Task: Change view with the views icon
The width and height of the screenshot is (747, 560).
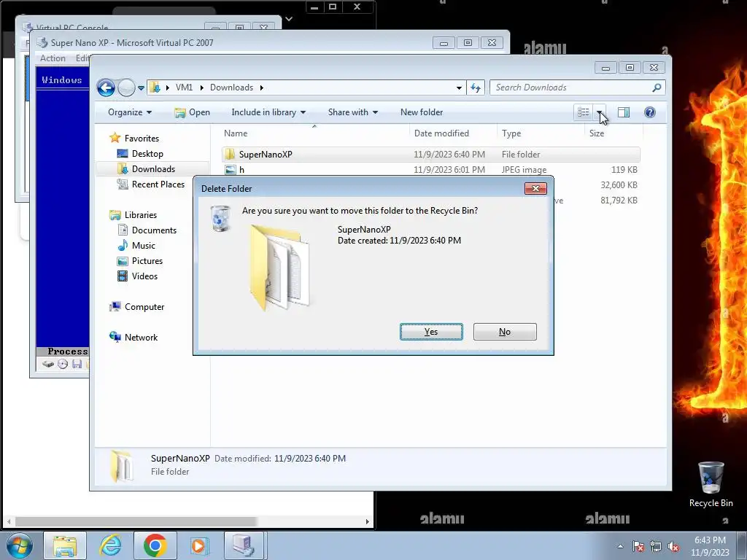Action: coord(584,112)
